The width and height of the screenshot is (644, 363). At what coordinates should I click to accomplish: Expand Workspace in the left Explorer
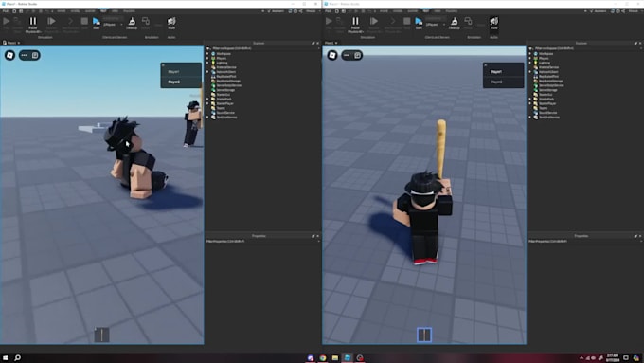pos(207,53)
